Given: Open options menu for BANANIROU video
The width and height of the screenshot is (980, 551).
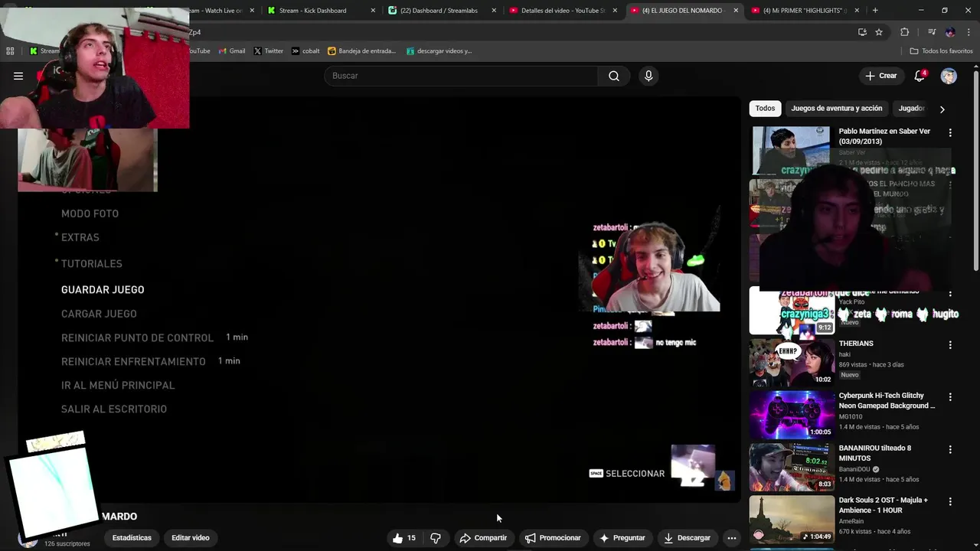Looking at the screenshot, I should point(950,449).
